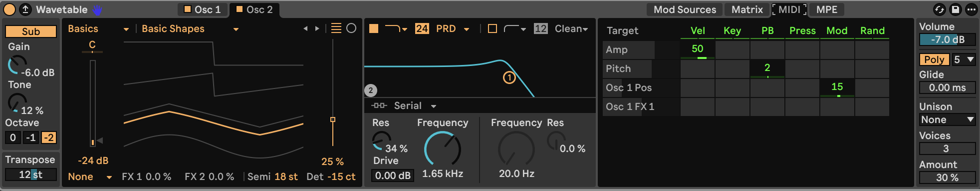Open the Clean filter circuit dropdown
Image resolution: width=980 pixels, height=191 pixels.
click(x=571, y=28)
